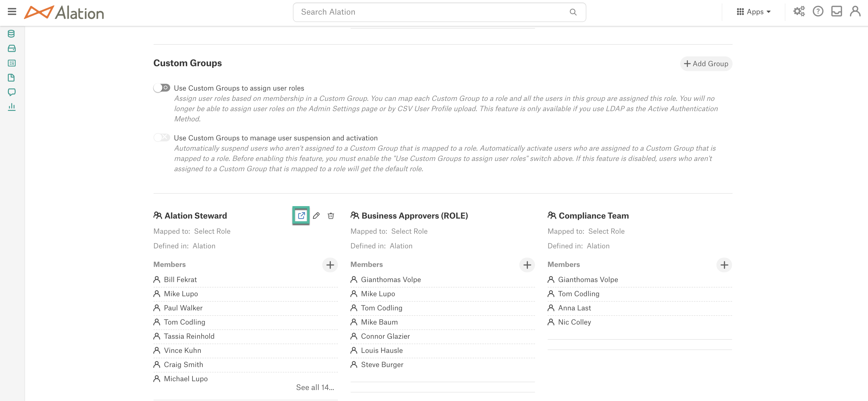This screenshot has width=868, height=401.
Task: Open Alation Steward group in new page
Action: click(301, 215)
